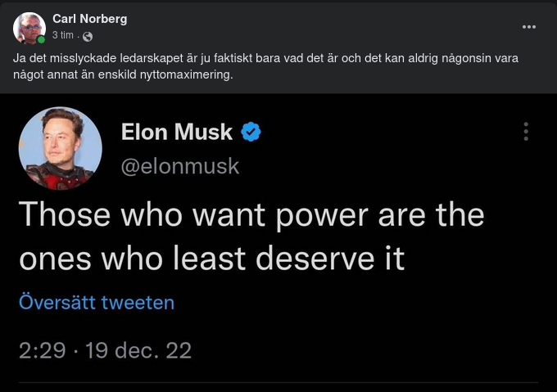Open the tweet's vertical three-dot menu
This screenshot has width=557, height=392.
coord(526,132)
